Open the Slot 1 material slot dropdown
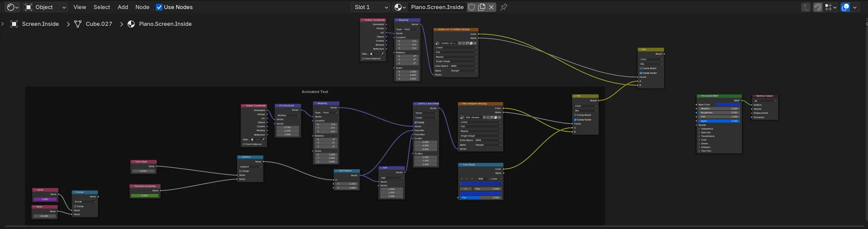Image resolution: width=868 pixels, height=229 pixels. (370, 7)
